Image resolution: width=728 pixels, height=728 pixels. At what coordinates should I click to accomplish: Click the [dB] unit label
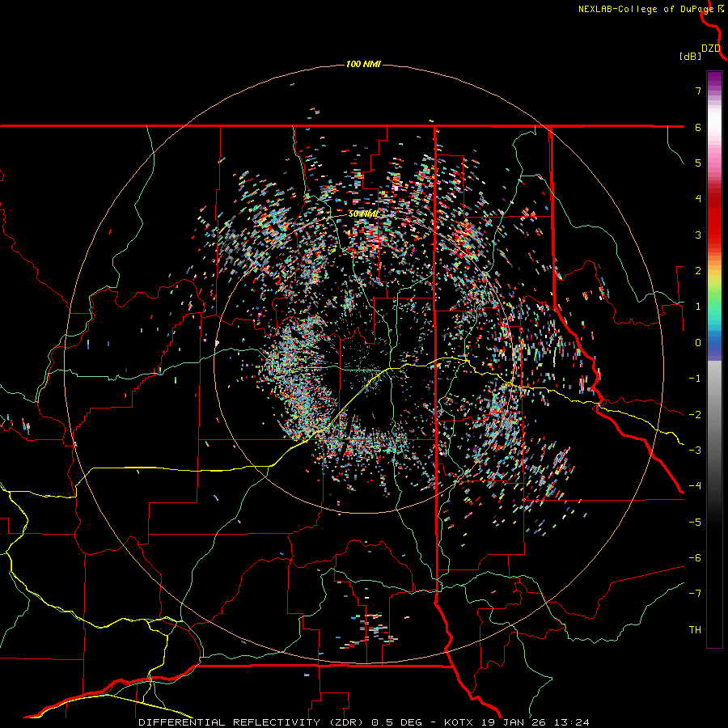(x=690, y=56)
